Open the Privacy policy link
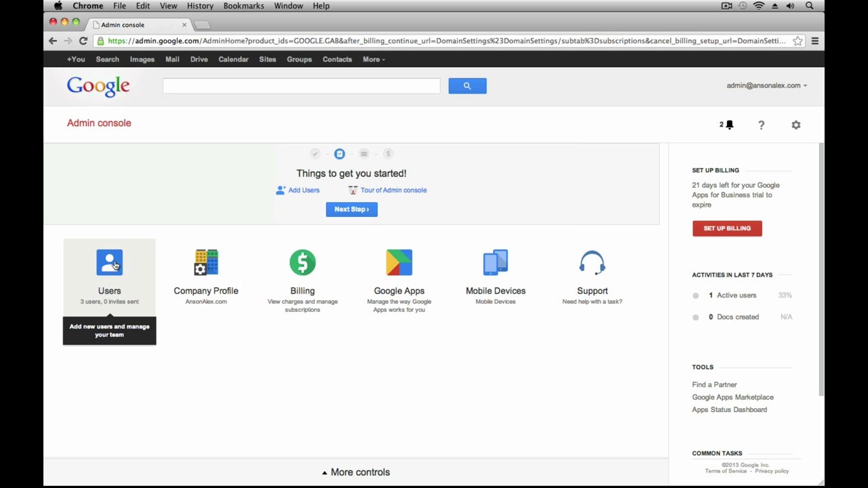Screen dimensions: 868x488 [x=772, y=471]
